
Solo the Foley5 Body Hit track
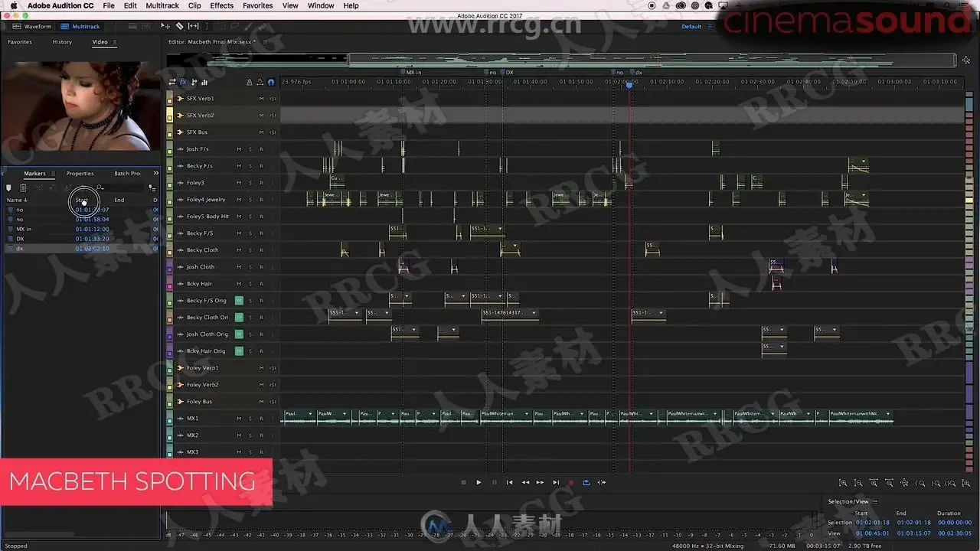[x=250, y=217]
